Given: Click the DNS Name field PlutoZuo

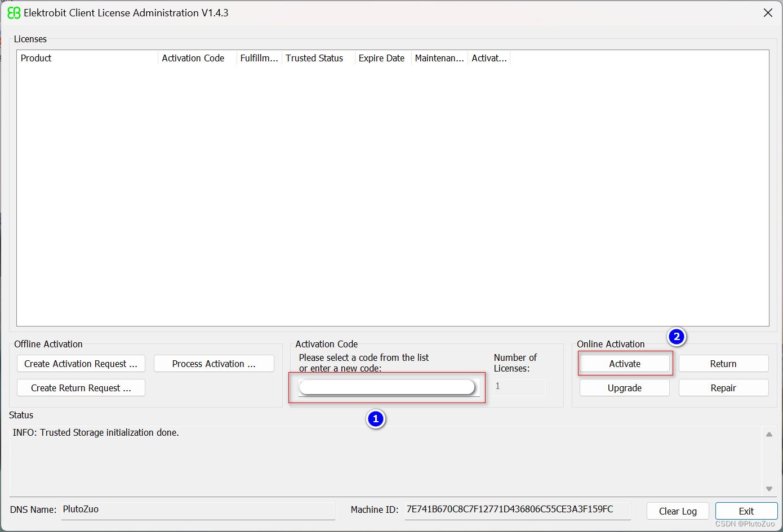Looking at the screenshot, I should 198,510.
